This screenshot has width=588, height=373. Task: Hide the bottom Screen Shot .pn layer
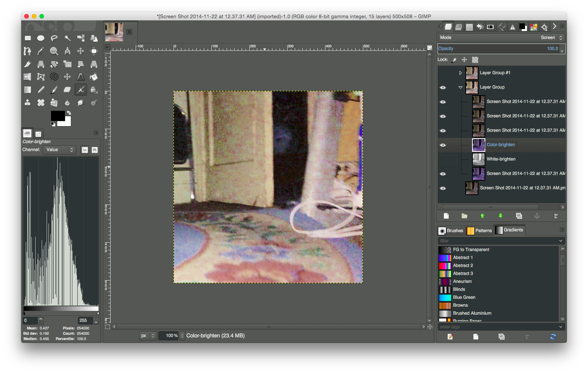(443, 188)
